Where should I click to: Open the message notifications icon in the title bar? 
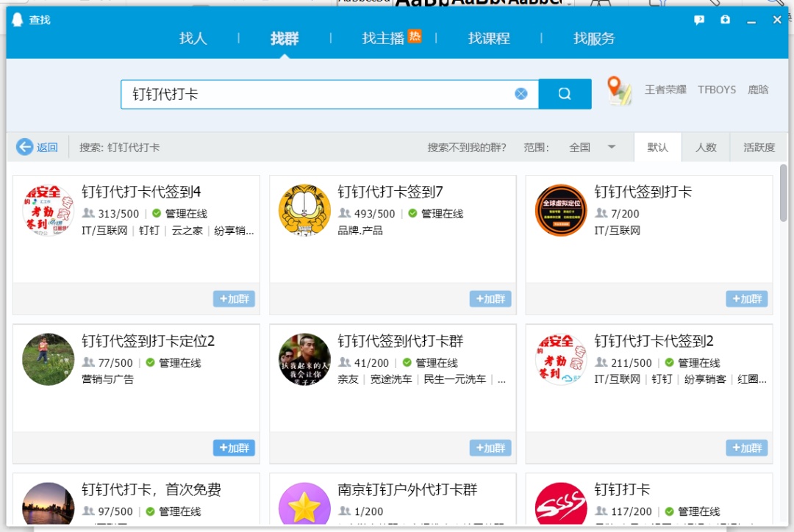(x=698, y=20)
